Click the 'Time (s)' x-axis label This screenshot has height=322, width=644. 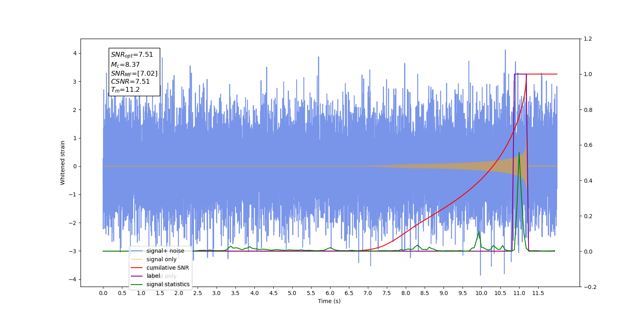point(329,301)
